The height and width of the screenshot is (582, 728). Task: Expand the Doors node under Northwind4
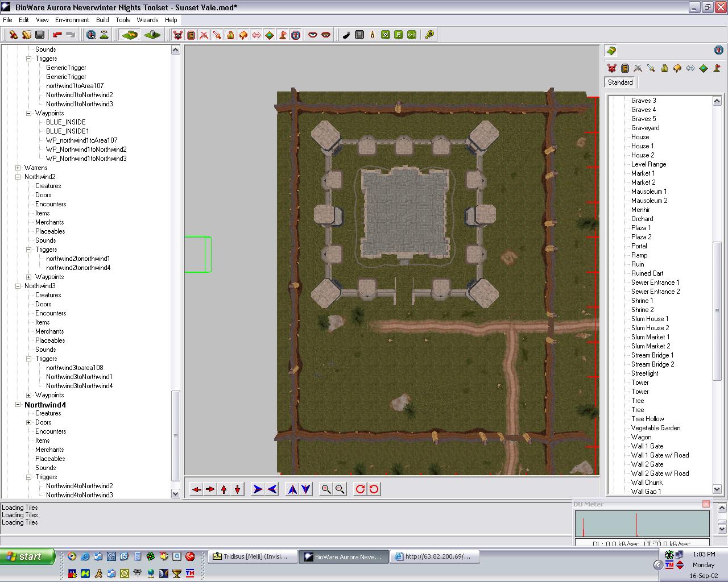click(x=29, y=422)
